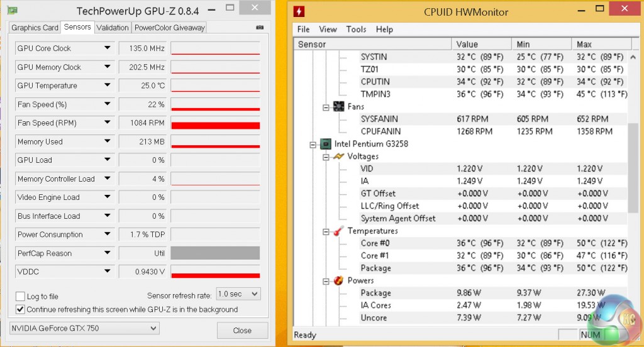The width and height of the screenshot is (644, 347).
Task: Open the Fan Speed (RPM) dropdown
Action: click(x=107, y=123)
